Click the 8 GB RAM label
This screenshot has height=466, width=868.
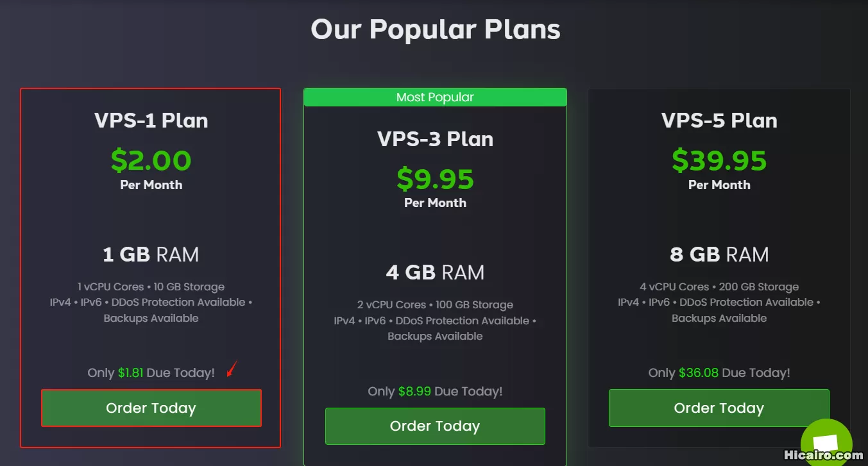point(719,254)
